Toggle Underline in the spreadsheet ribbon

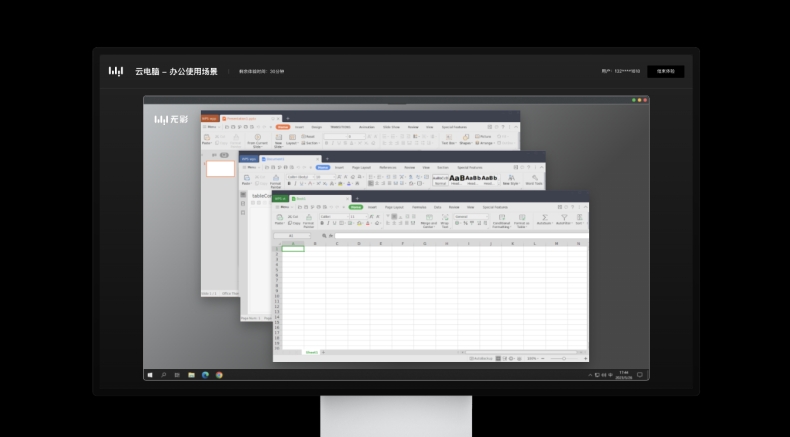coord(335,223)
